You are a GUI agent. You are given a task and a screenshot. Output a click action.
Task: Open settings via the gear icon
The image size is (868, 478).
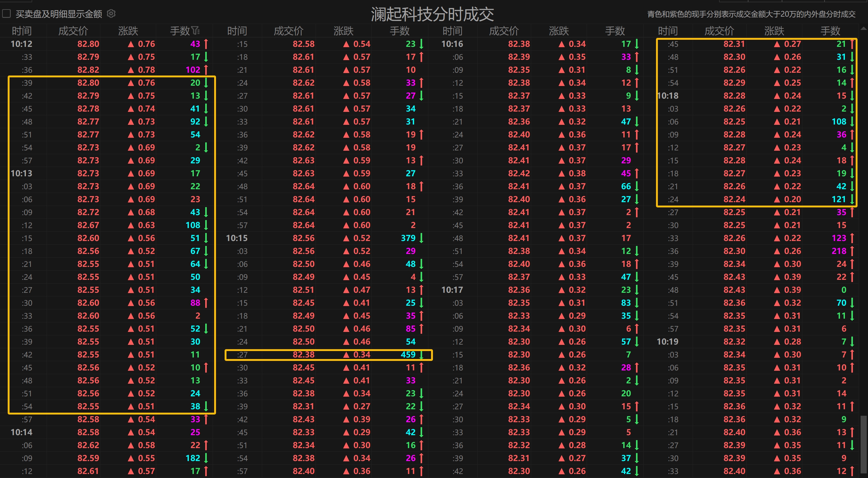(x=111, y=14)
